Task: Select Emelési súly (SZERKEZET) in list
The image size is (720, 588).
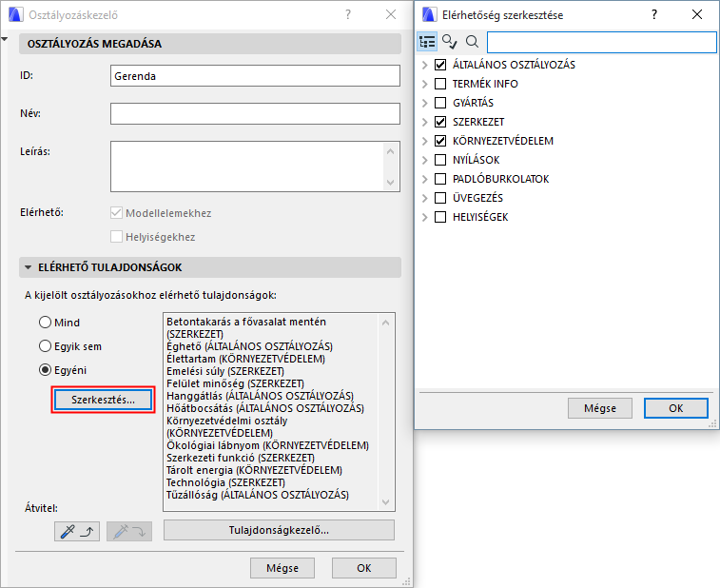Action: [x=225, y=371]
